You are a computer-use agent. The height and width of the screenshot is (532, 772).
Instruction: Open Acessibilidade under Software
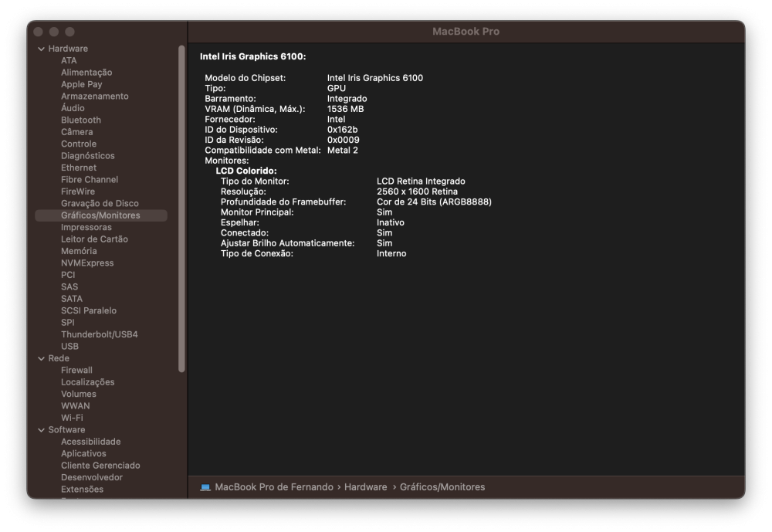point(91,442)
